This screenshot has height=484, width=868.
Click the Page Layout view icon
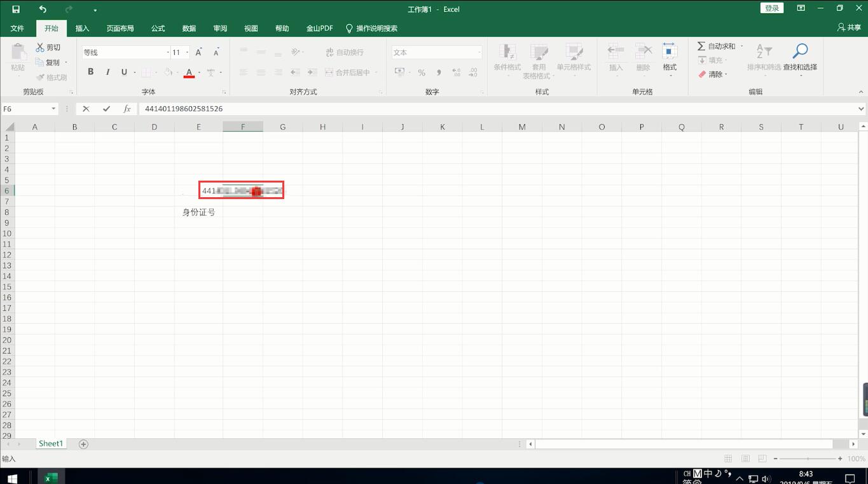click(745, 459)
